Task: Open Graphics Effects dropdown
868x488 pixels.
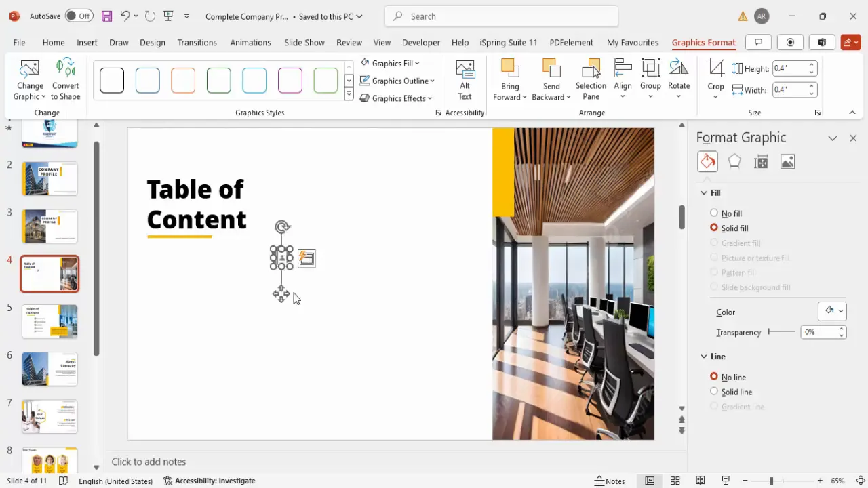Action: pos(395,98)
